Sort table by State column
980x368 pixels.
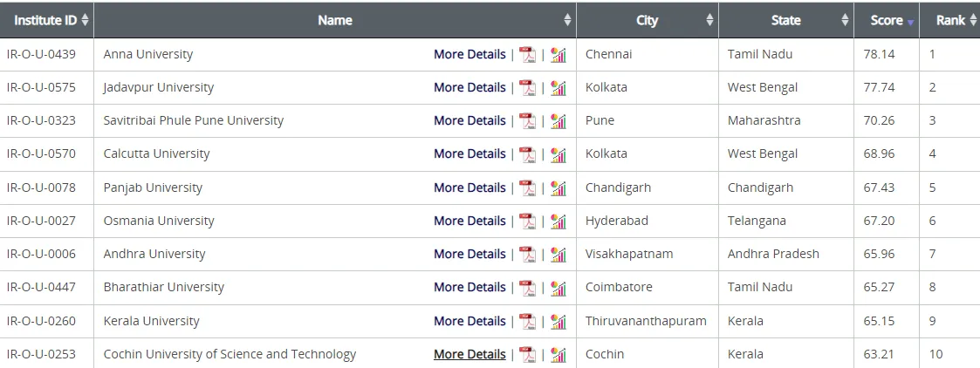[x=786, y=20]
